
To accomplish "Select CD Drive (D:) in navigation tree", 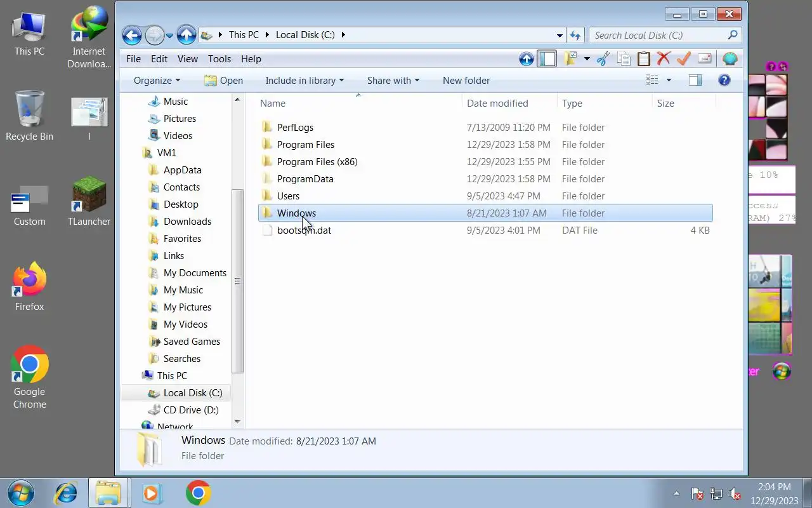I will tap(191, 410).
